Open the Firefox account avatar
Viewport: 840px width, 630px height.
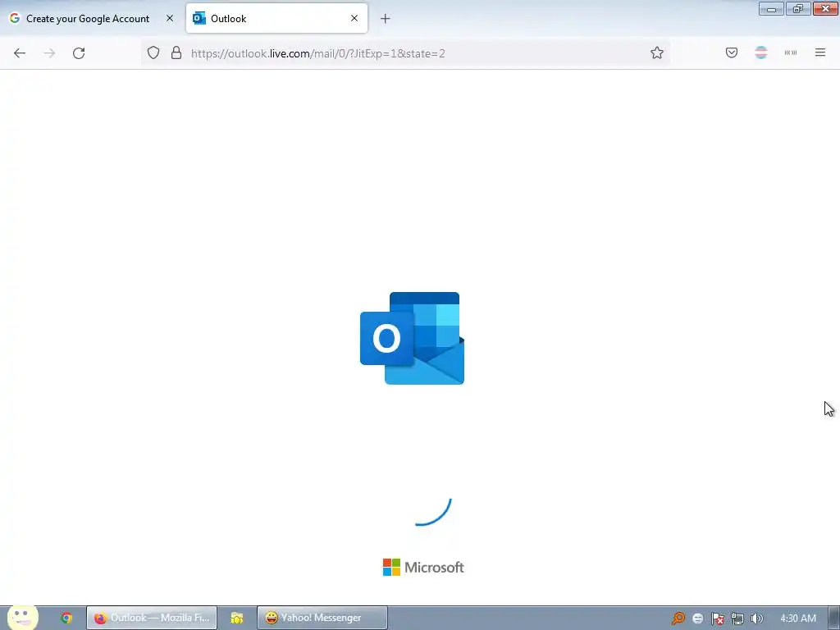[x=761, y=52]
